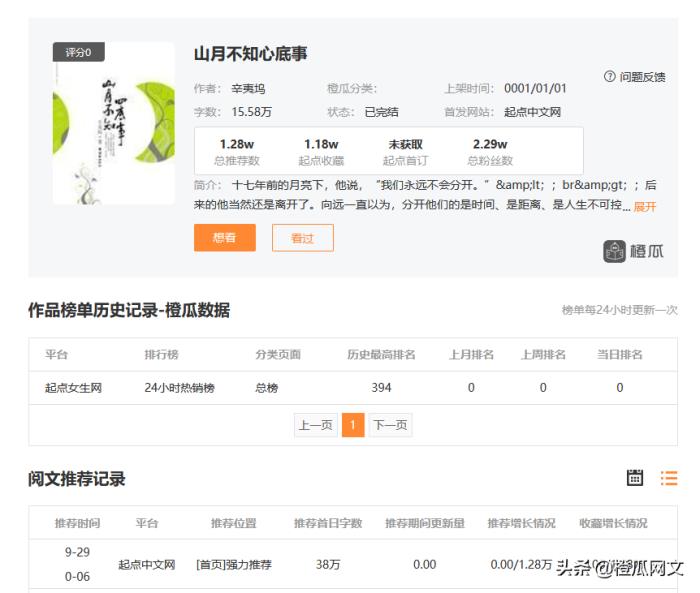Open author link 辛夷坞
Screen dimensions: 700x593
[249, 88]
